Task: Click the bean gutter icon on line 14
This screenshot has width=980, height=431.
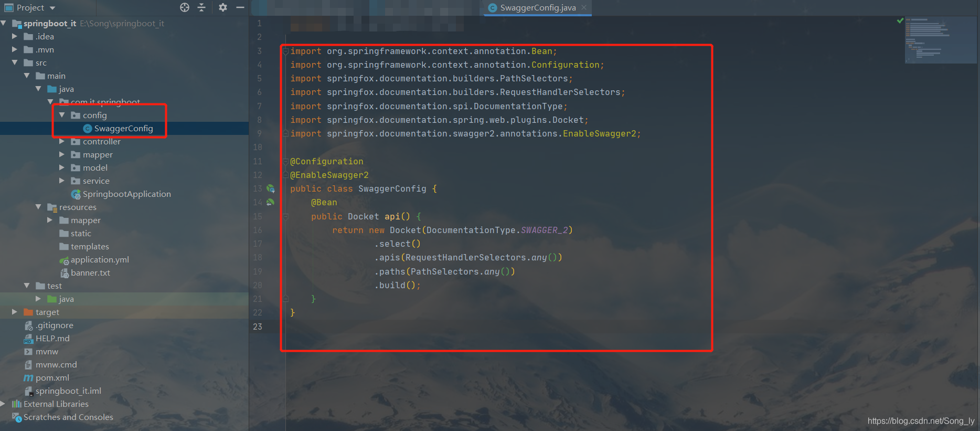Action: coord(271,202)
